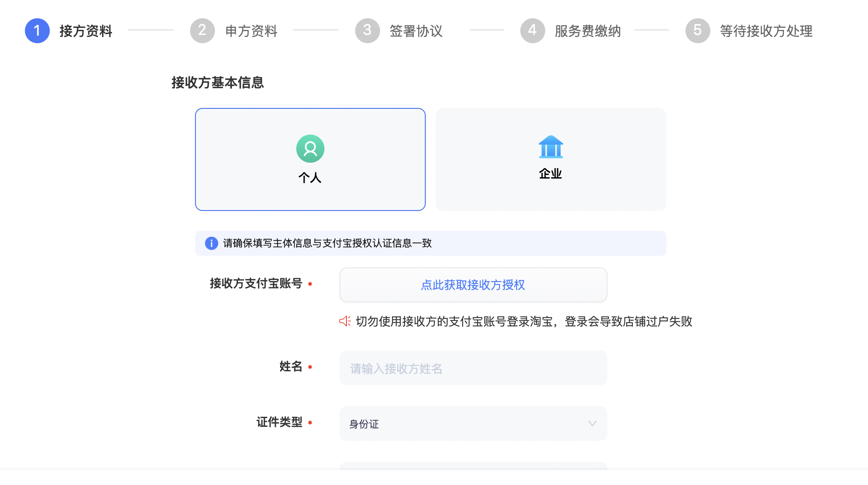Image resolution: width=868 pixels, height=485 pixels.
Task: Click the 姓名 input field
Action: tap(473, 368)
